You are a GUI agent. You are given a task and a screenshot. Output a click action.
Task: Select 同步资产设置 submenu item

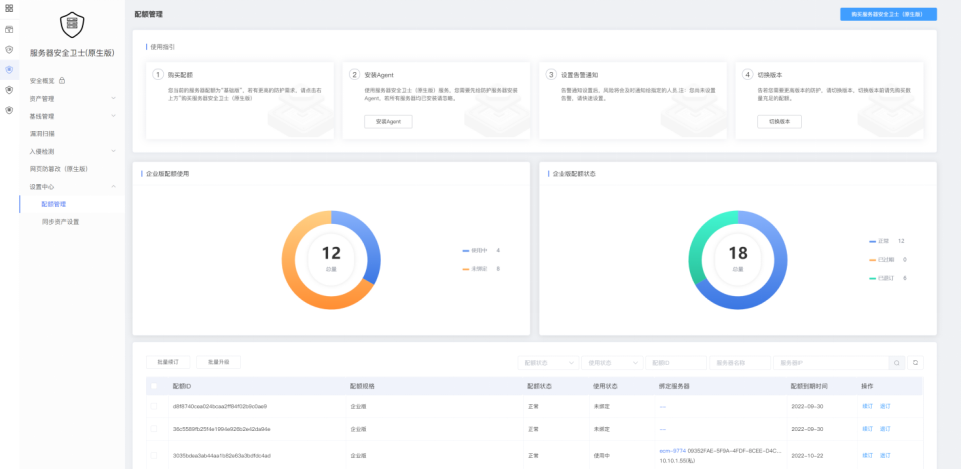point(60,222)
